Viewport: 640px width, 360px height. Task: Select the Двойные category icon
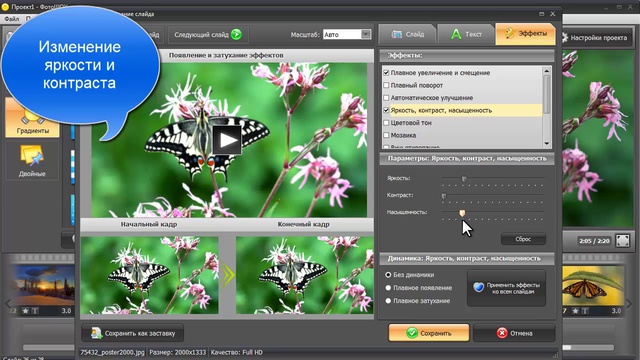32,161
